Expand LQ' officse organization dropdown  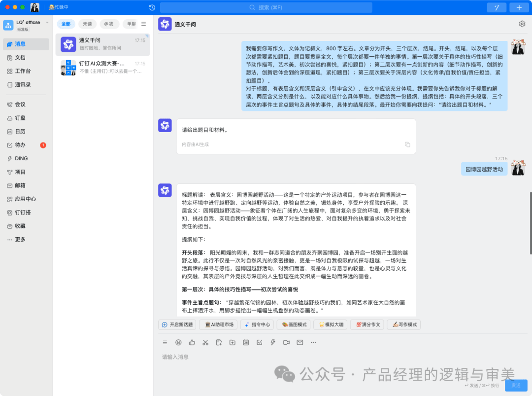click(x=47, y=22)
